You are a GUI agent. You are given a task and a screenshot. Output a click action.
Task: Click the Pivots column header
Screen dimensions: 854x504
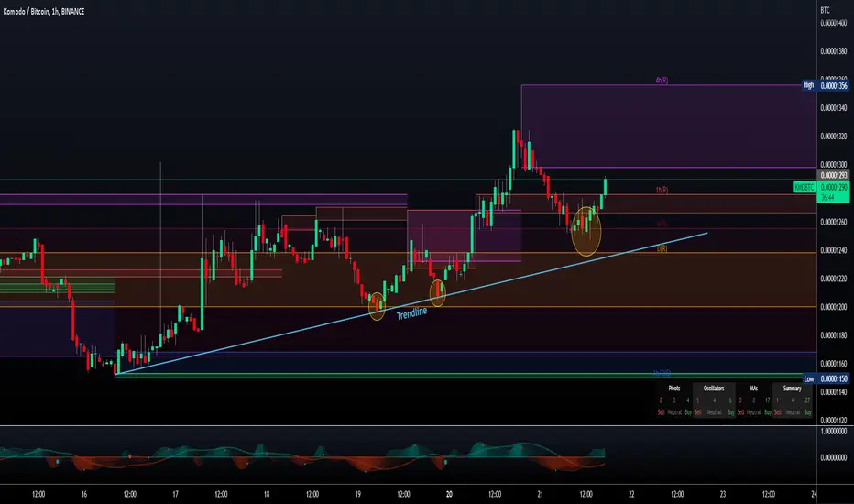[674, 389]
